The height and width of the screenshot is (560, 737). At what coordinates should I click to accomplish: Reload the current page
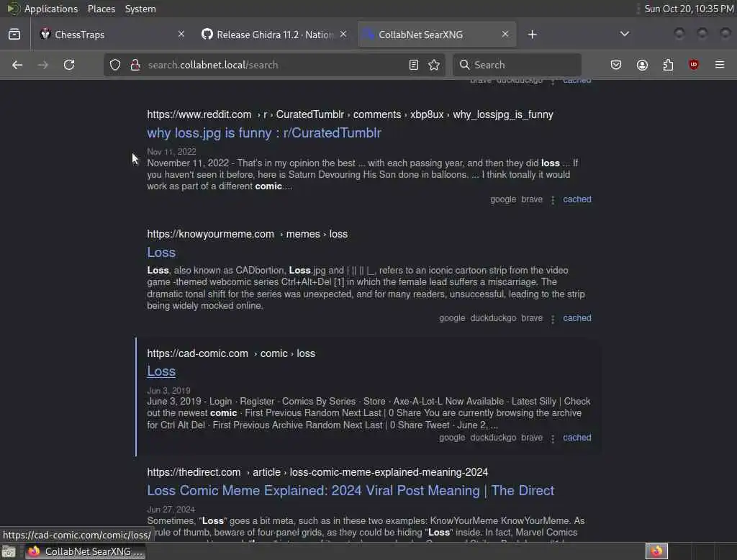coord(69,65)
